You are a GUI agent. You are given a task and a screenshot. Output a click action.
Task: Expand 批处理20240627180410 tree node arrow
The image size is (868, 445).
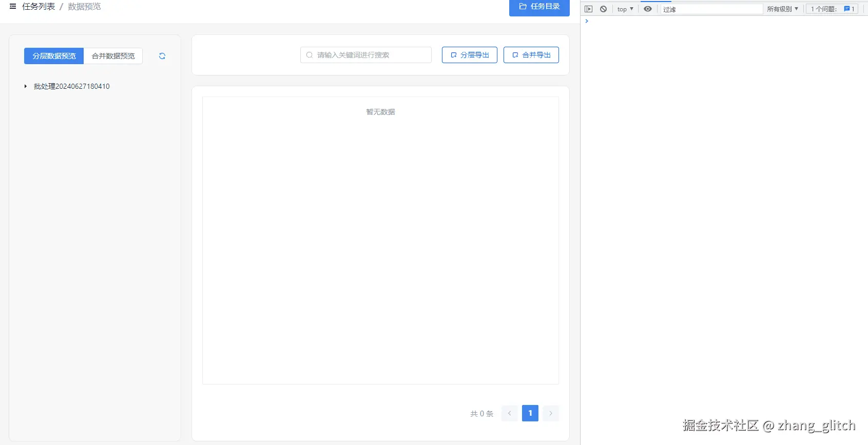point(26,86)
